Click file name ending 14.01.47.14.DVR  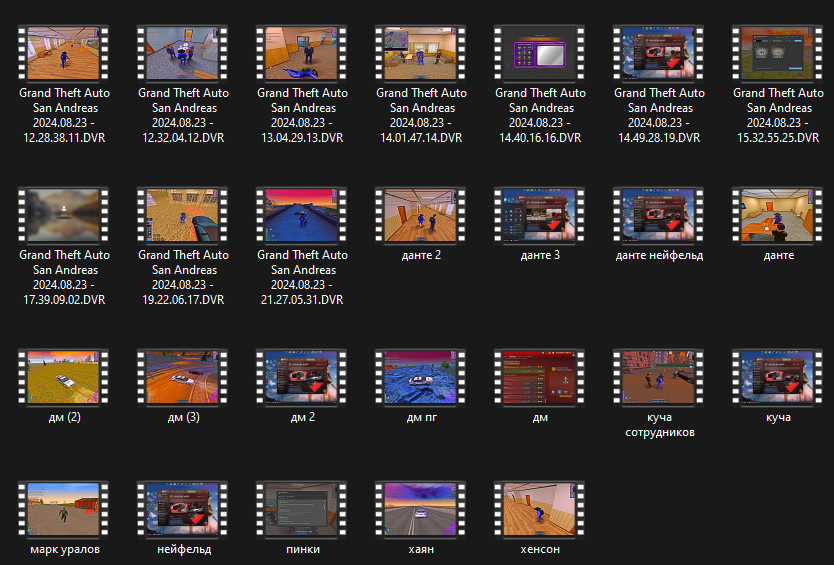tap(422, 115)
